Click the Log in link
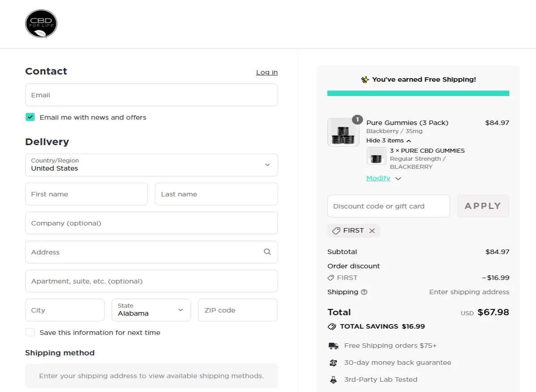 267,72
